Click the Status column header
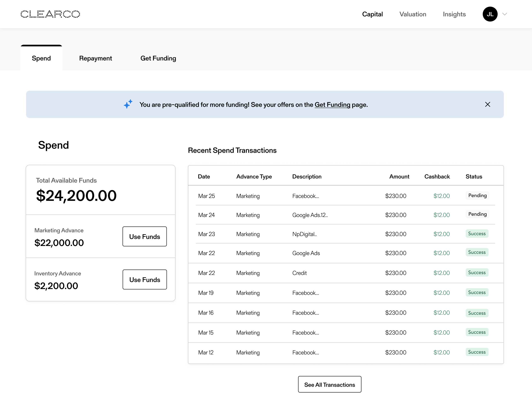This screenshot has width=532, height=412. pyautogui.click(x=474, y=176)
